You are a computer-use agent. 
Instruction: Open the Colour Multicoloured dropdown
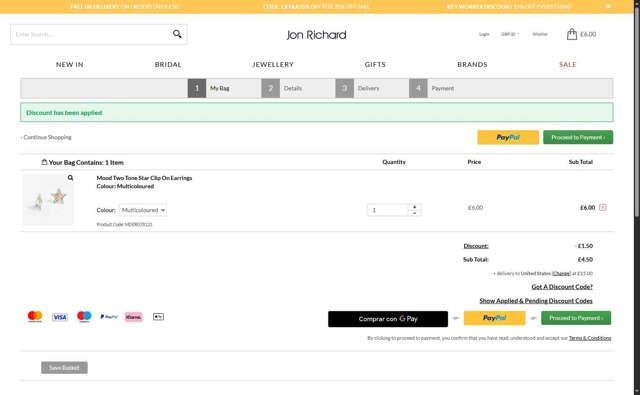pos(143,210)
